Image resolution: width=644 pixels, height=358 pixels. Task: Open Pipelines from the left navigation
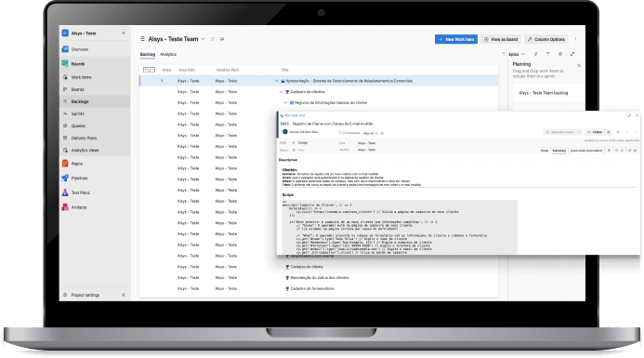click(x=79, y=178)
